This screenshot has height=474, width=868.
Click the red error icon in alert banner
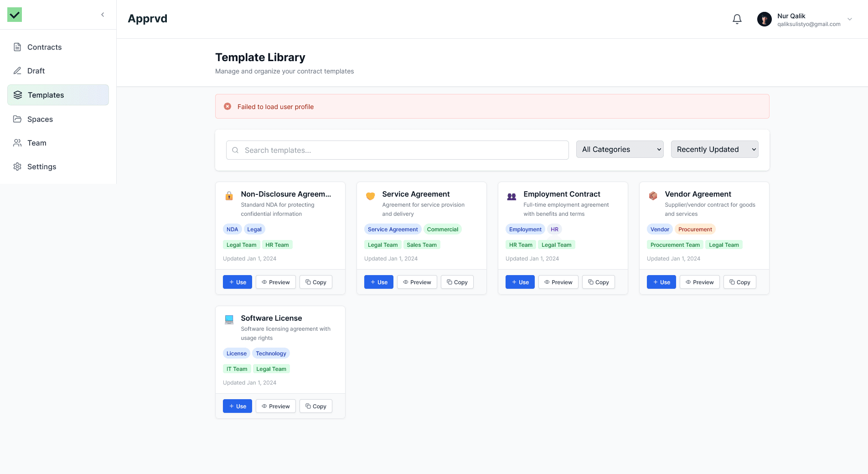[x=227, y=106]
